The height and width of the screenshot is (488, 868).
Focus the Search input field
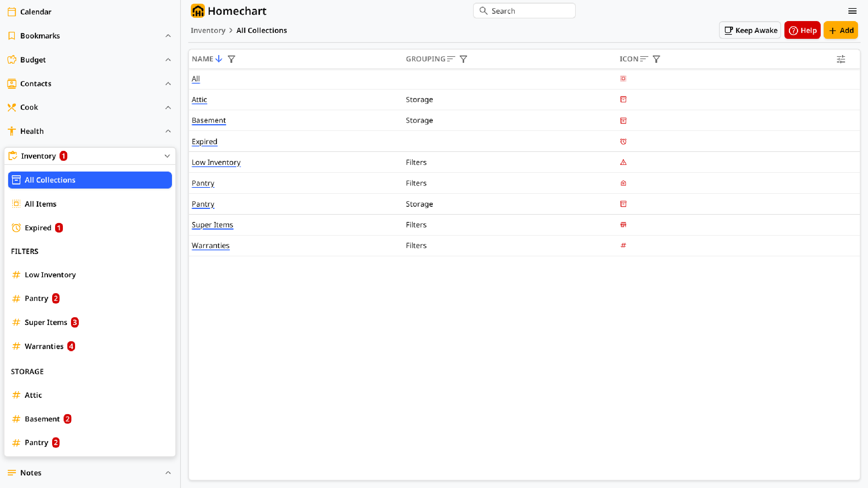tap(524, 11)
